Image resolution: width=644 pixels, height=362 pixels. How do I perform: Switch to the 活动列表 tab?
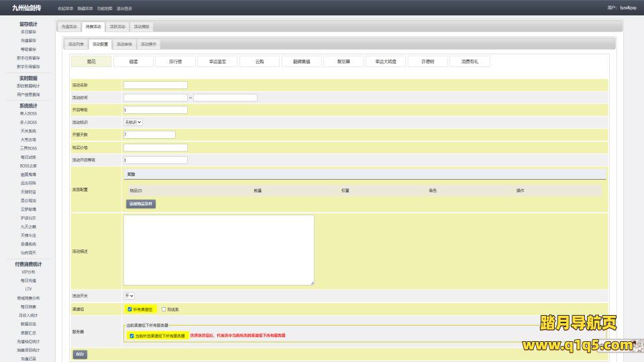76,44
